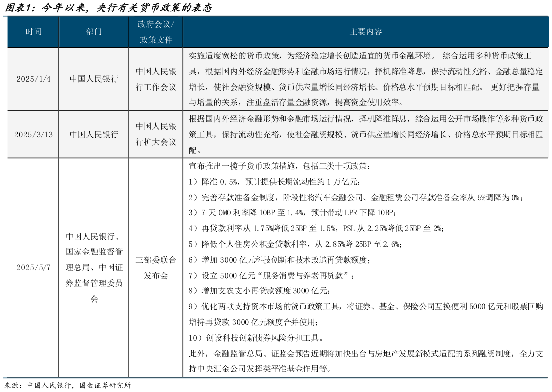Click 中国人民银行 in the first row
The image size is (552, 392).
click(x=94, y=78)
